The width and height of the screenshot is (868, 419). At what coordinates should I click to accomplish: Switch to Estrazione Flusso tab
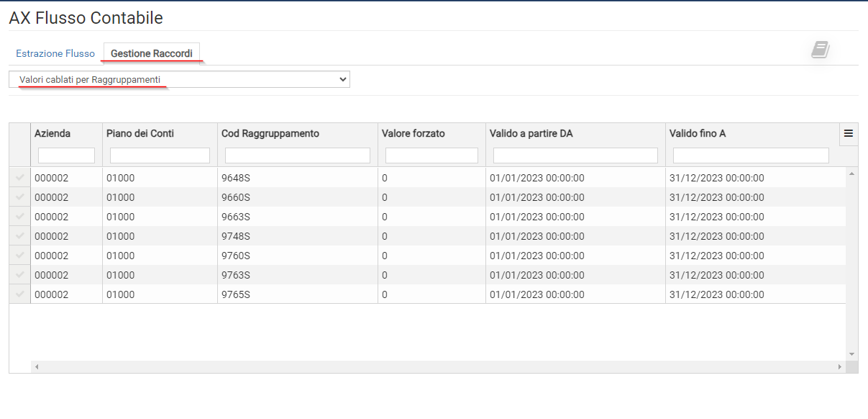(x=55, y=54)
